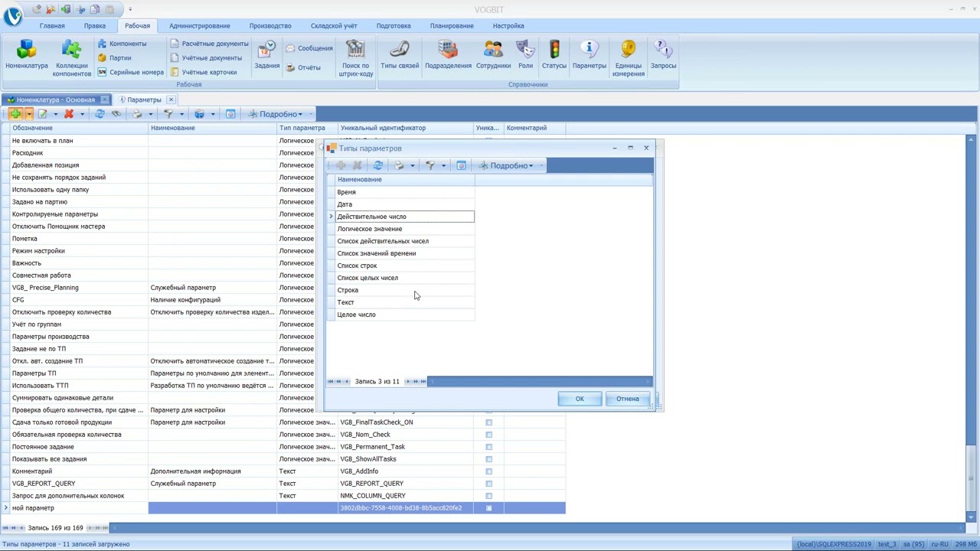The image size is (980, 551).
Task: Open quick access toolbar customize arrow
Action: click(129, 9)
